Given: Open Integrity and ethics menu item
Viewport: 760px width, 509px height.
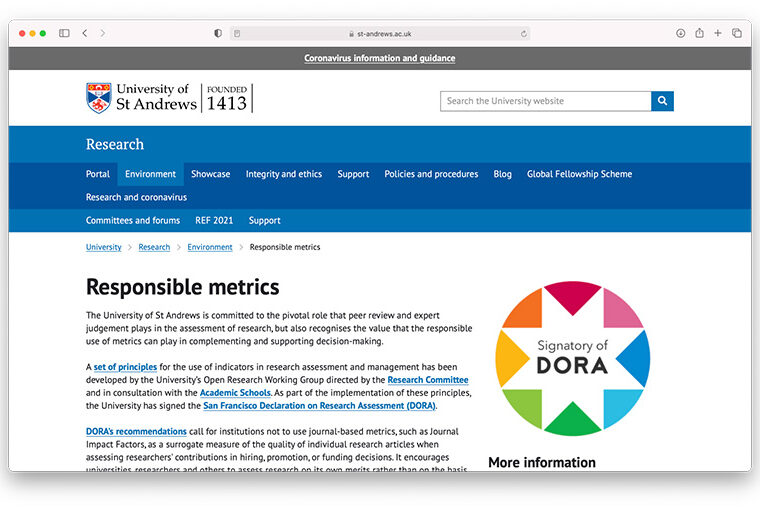Looking at the screenshot, I should pos(284,174).
